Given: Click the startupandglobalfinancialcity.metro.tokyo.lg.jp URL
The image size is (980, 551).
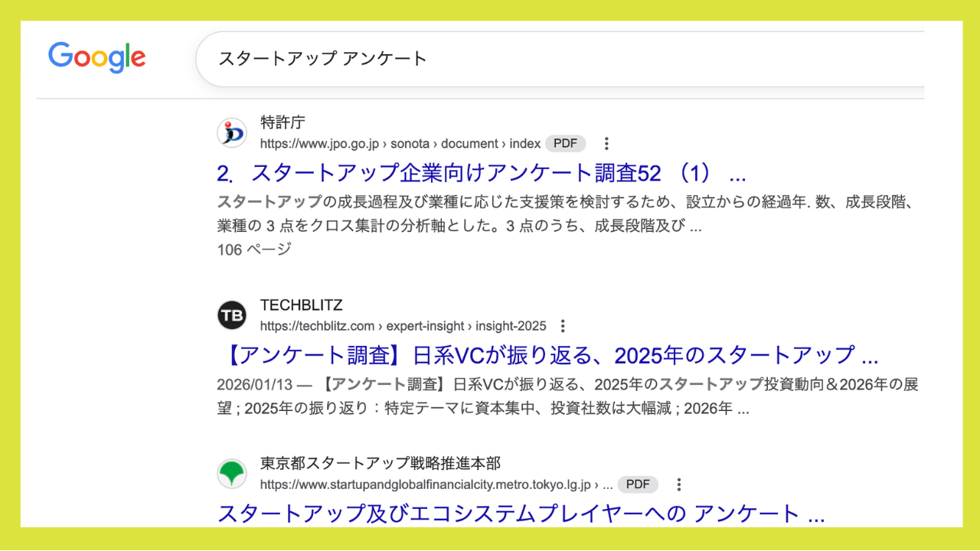Looking at the screenshot, I should pos(425,484).
